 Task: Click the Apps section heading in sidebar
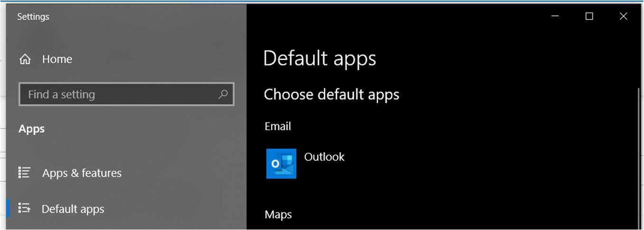31,129
